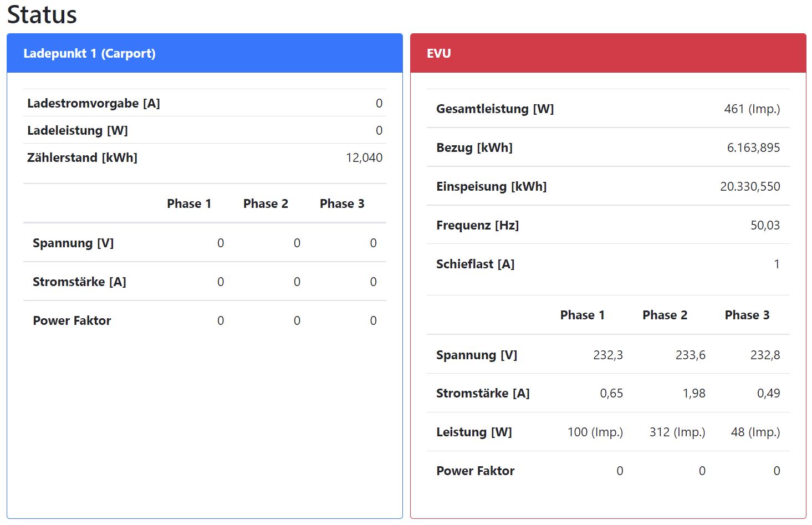Select the Ladepunkt 1 (Carport) panel header
The height and width of the screenshot is (525, 812).
89,53
